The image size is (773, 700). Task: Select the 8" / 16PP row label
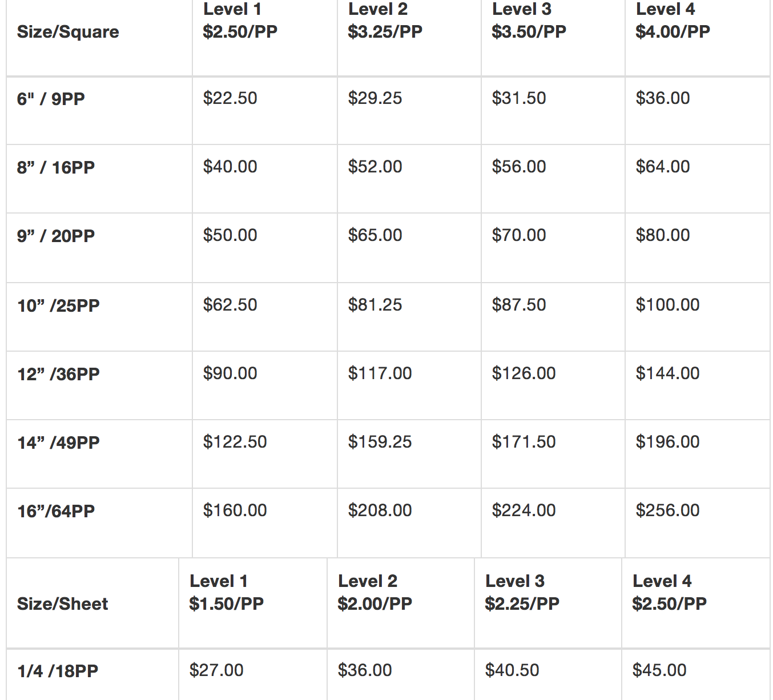(x=56, y=167)
